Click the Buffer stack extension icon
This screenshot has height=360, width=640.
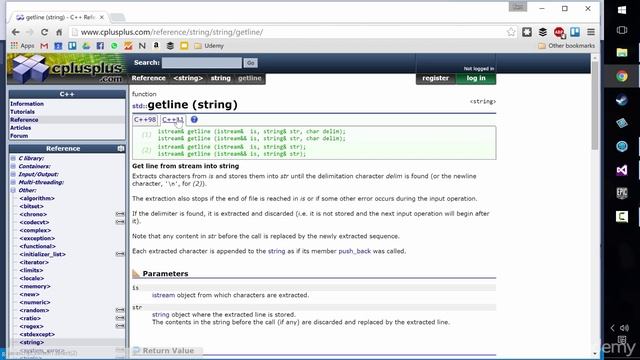[x=543, y=32]
